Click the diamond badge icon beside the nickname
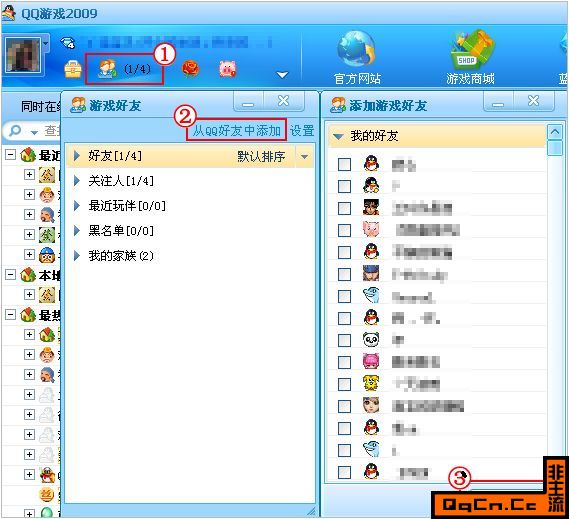The width and height of the screenshot is (569, 519). (68, 43)
